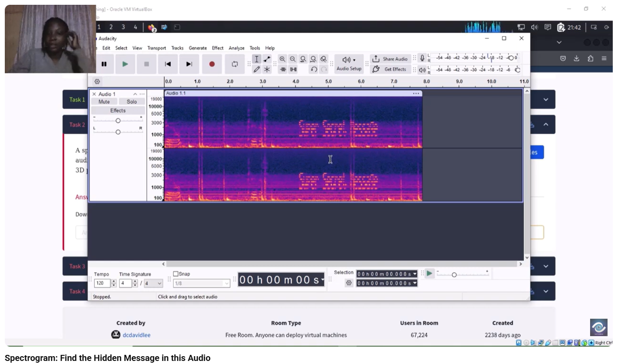Open the Transport menu
The width and height of the screenshot is (618, 364).
tap(156, 48)
